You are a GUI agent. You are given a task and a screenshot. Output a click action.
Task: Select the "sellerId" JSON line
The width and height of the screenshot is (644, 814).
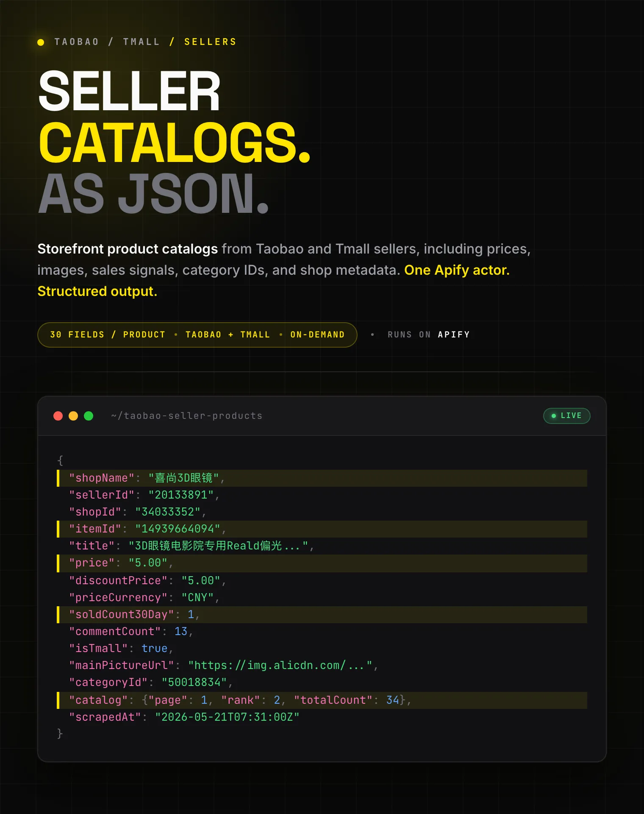[x=322, y=495]
